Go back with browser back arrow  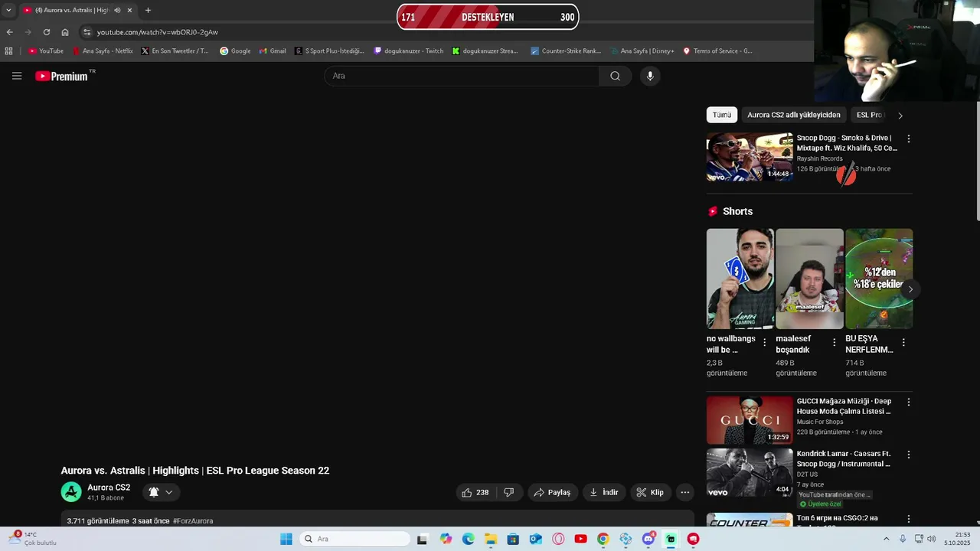coord(10,32)
